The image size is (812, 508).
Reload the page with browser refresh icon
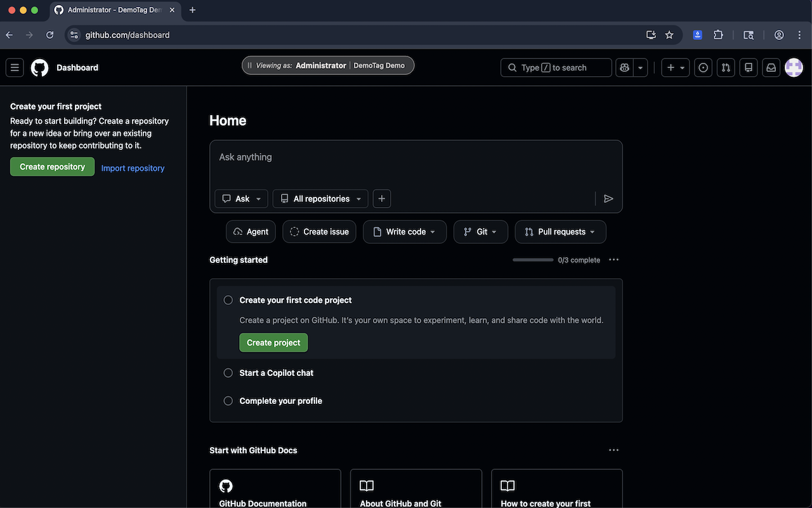[49, 35]
